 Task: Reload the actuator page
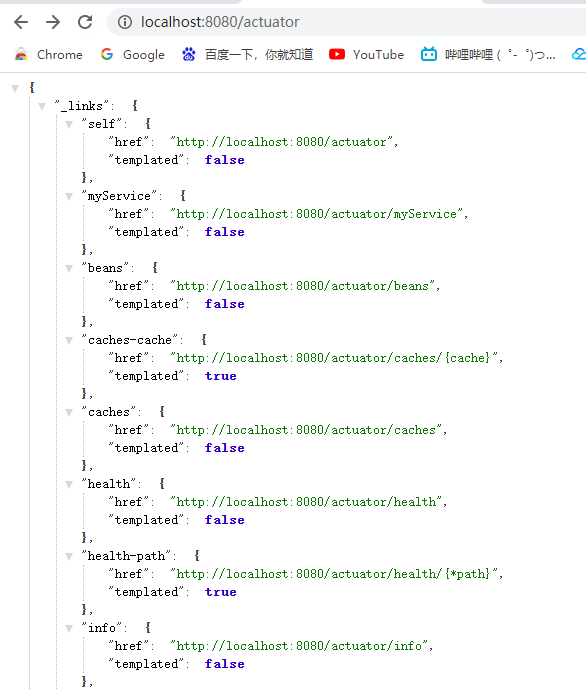[x=85, y=22]
